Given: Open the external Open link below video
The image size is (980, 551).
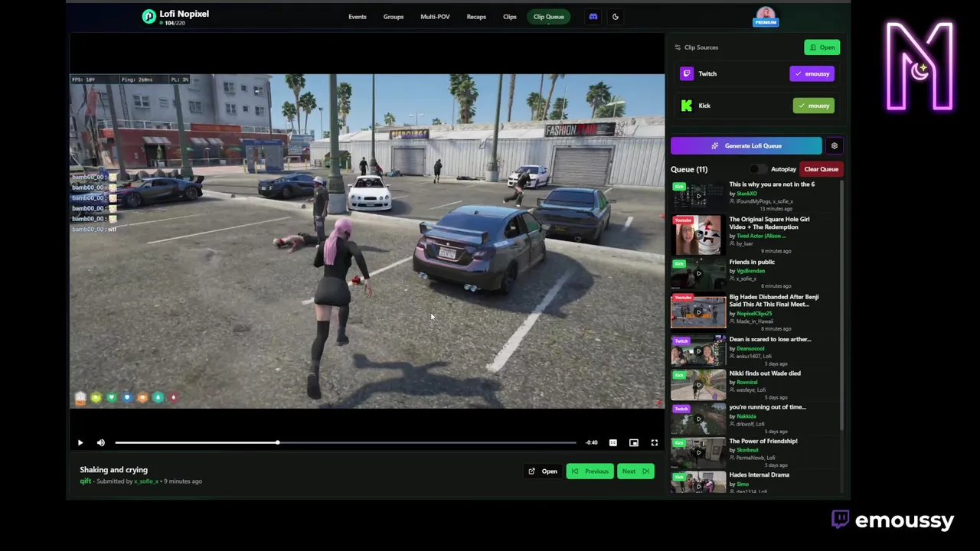Looking at the screenshot, I should pos(543,471).
